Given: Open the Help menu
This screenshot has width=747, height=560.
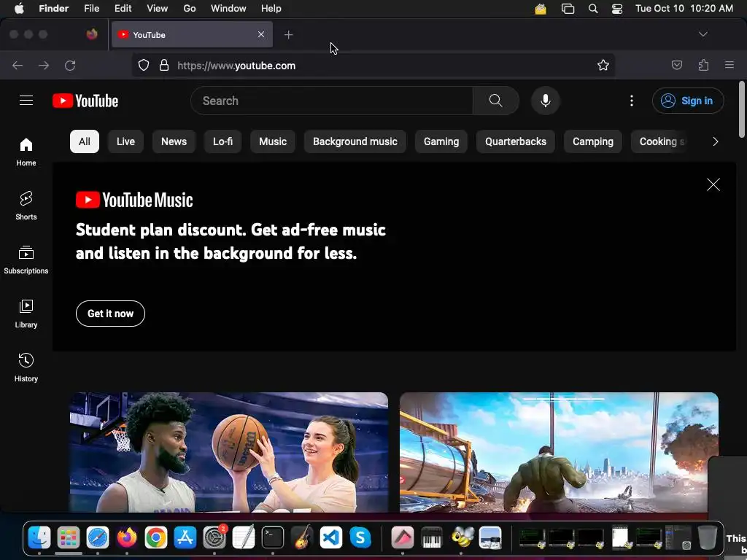Looking at the screenshot, I should click(x=271, y=9).
